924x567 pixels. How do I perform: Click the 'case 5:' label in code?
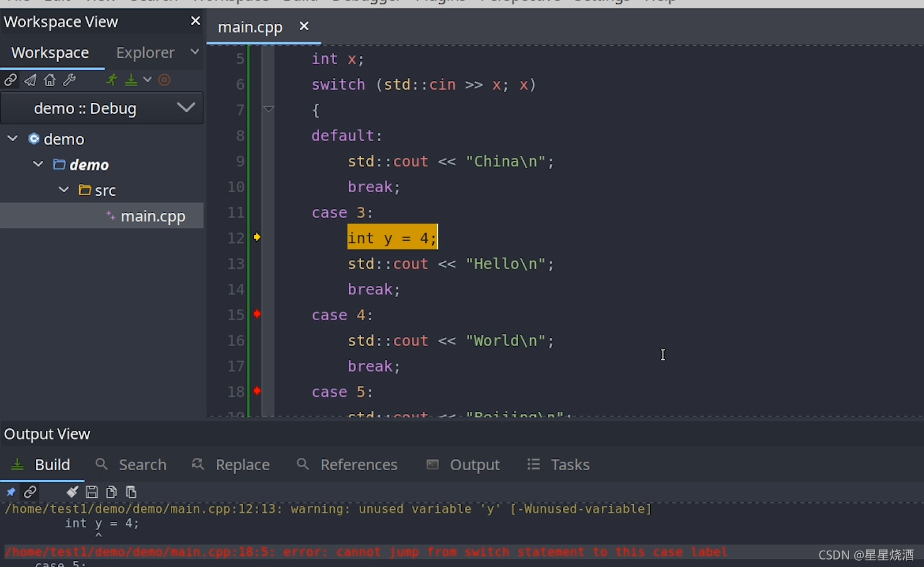pyautogui.click(x=342, y=392)
